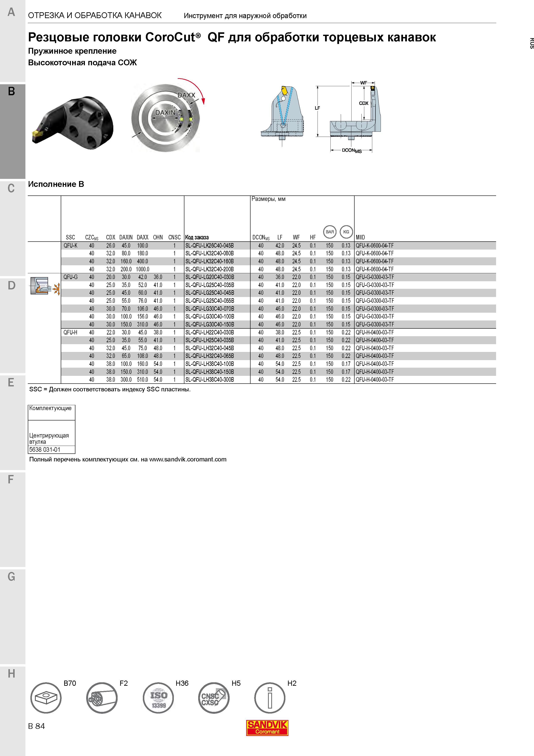The image size is (534, 756).
Task: Click the insert icon labeled B70
Action: tap(46, 698)
